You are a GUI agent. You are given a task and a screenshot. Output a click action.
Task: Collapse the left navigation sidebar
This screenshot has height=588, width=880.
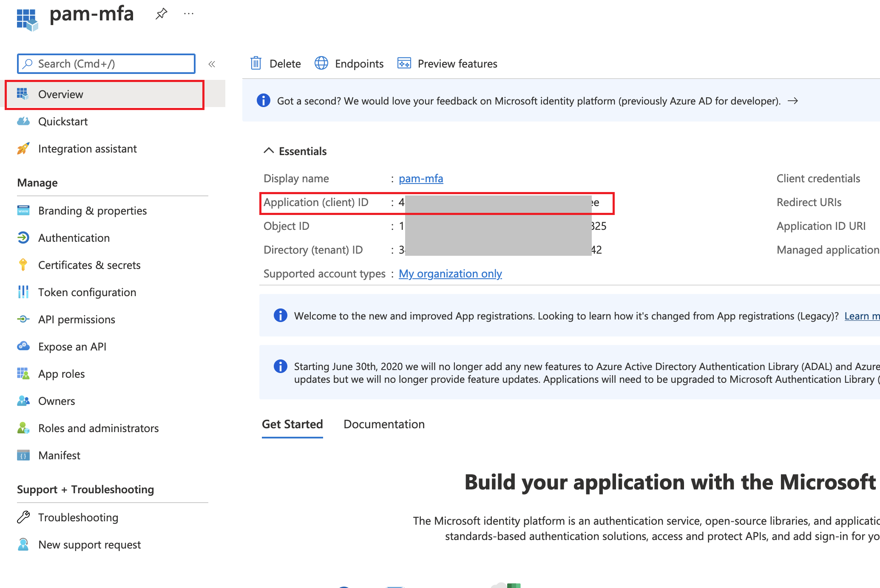212,64
